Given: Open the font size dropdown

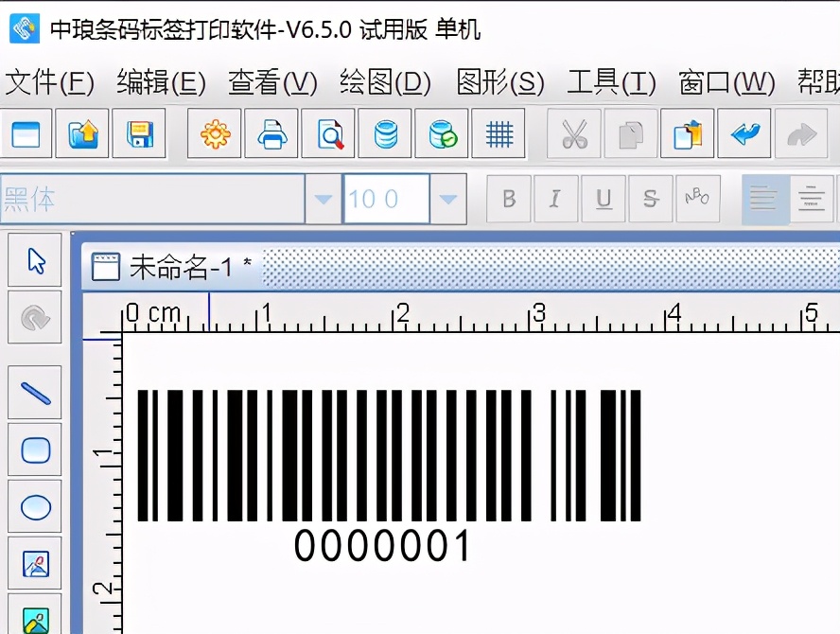Looking at the screenshot, I should pos(446,199).
